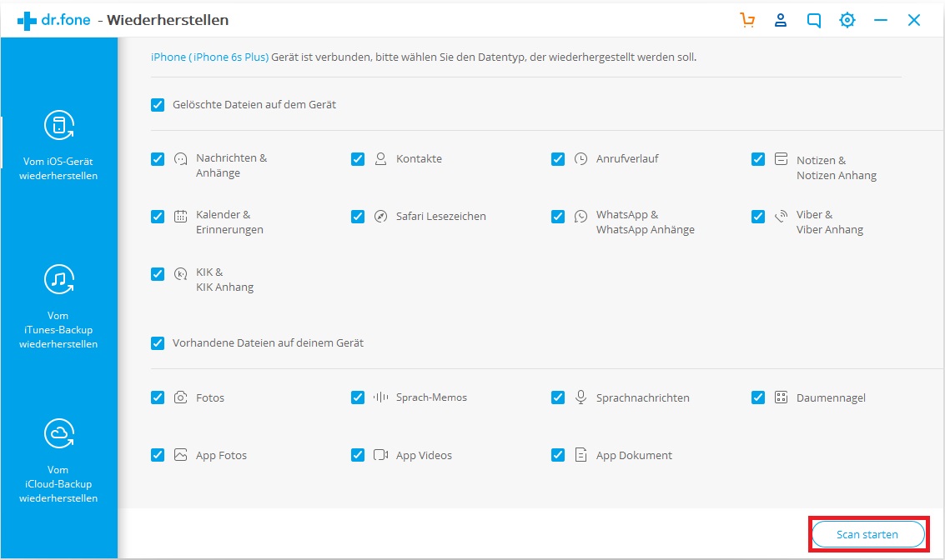This screenshot has width=945, height=560.
Task: Select Vom iTunes-Backup wiederherstellen
Action: click(58, 307)
